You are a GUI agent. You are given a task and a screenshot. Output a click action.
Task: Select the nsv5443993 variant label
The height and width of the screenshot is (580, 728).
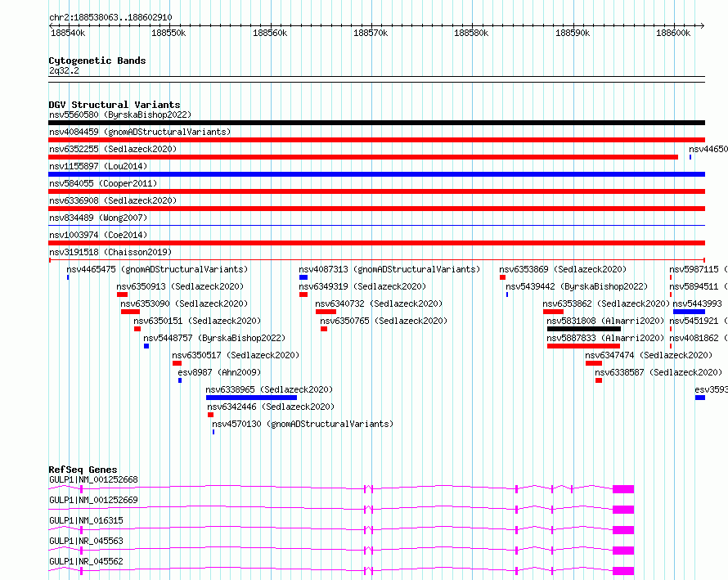point(698,303)
